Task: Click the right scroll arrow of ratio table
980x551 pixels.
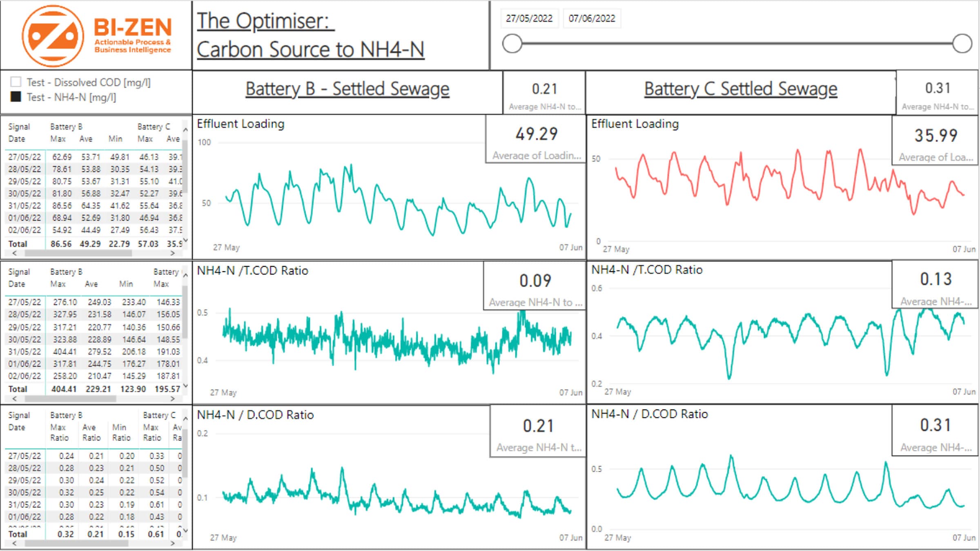Action: pyautogui.click(x=173, y=543)
